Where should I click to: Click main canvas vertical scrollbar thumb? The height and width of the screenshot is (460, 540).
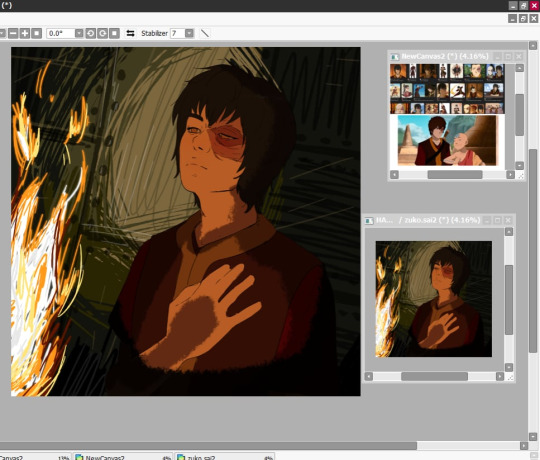pyautogui.click(x=533, y=251)
